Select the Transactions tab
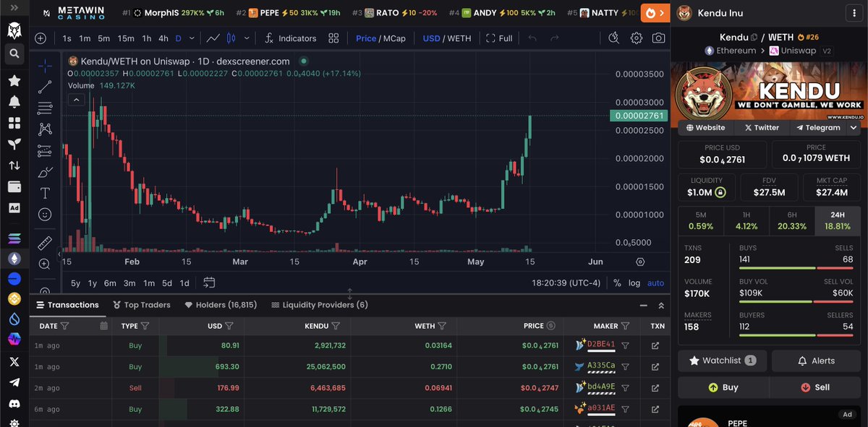This screenshot has height=427, width=868. 67,305
